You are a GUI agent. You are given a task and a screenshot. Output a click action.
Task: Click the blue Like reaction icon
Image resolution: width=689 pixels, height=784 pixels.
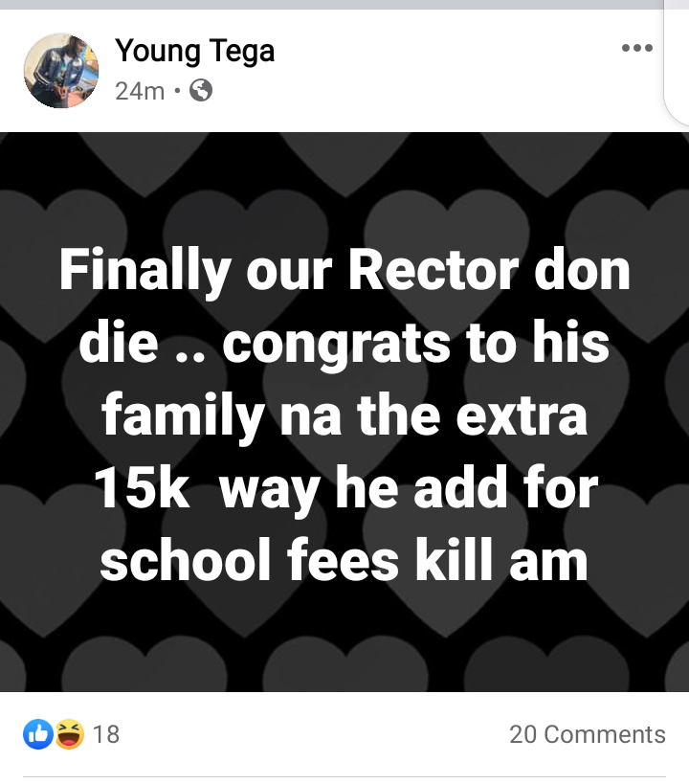click(37, 734)
